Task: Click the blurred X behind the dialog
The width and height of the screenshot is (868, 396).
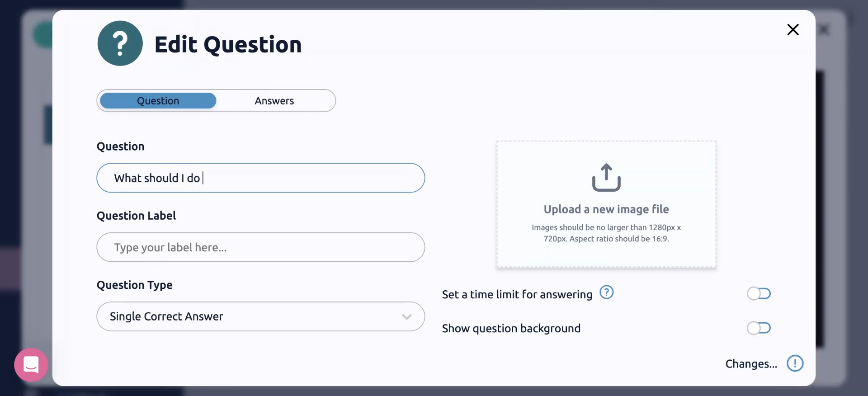Action: (824, 30)
